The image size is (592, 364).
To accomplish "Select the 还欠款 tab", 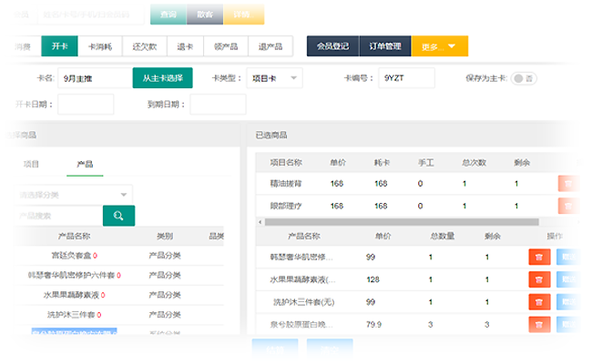I will click(x=145, y=46).
